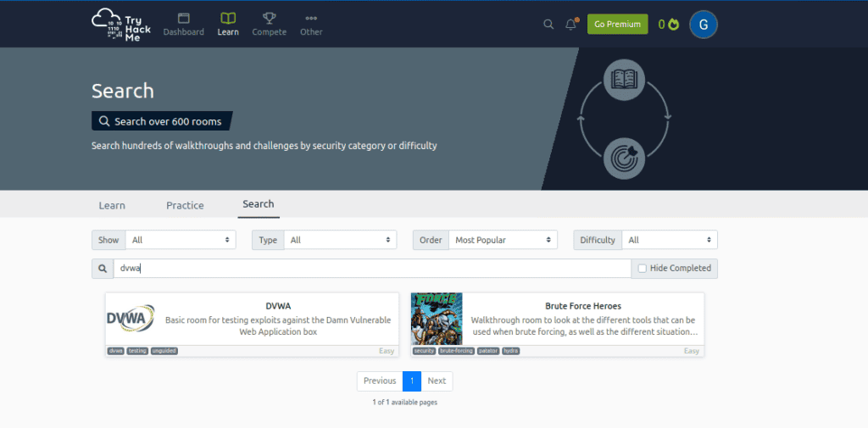
Task: Switch to the Practice tab
Action: [185, 205]
